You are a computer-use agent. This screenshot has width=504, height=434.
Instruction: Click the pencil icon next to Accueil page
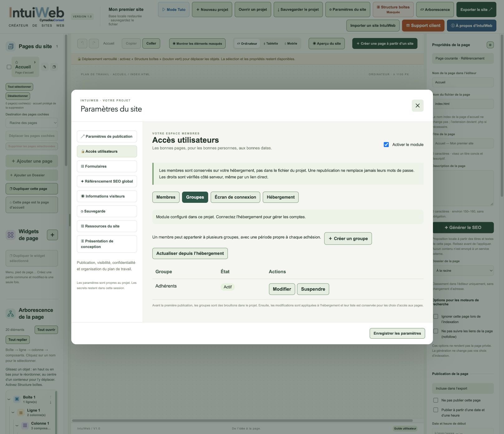(x=45, y=67)
